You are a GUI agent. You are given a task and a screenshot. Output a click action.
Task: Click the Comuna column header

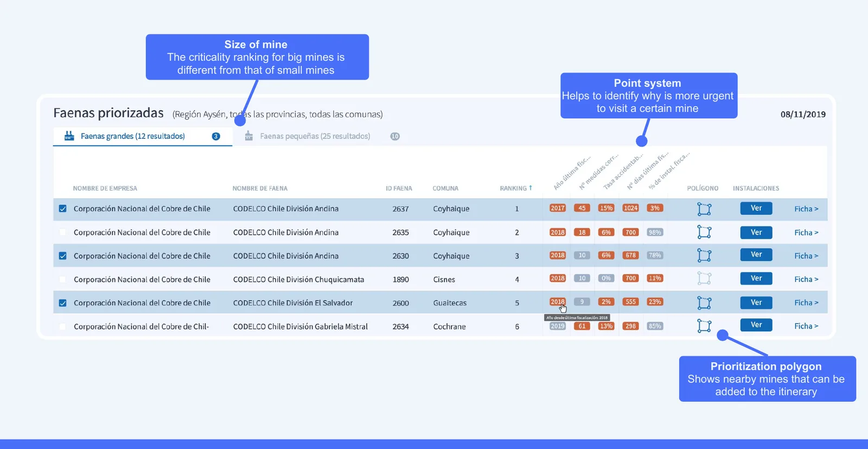pos(445,189)
